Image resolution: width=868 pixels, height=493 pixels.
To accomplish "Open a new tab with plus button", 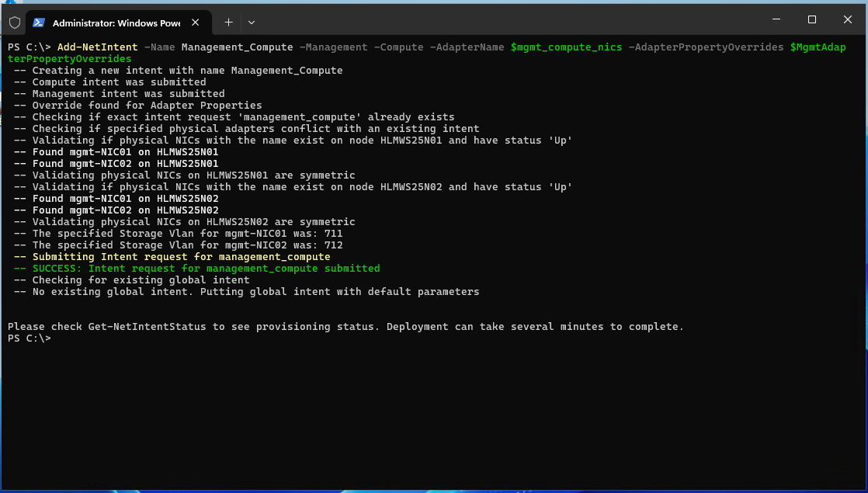I will tap(228, 23).
